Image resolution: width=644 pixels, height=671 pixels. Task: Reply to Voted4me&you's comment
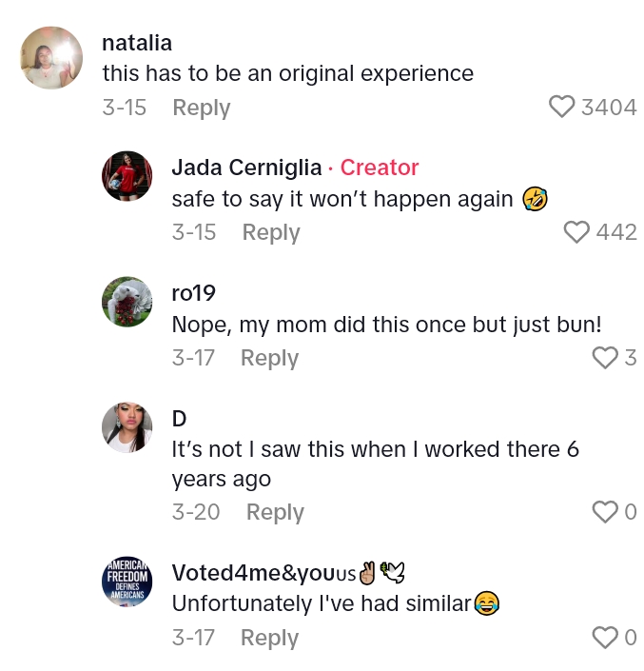269,638
